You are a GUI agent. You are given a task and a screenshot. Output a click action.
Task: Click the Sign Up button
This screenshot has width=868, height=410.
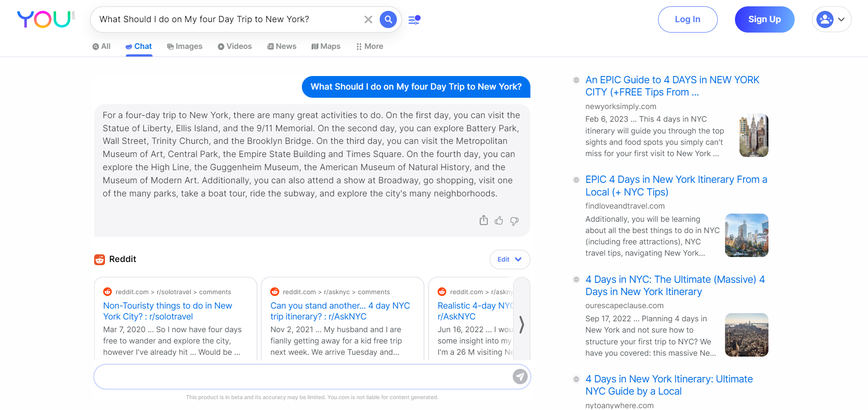point(764,19)
